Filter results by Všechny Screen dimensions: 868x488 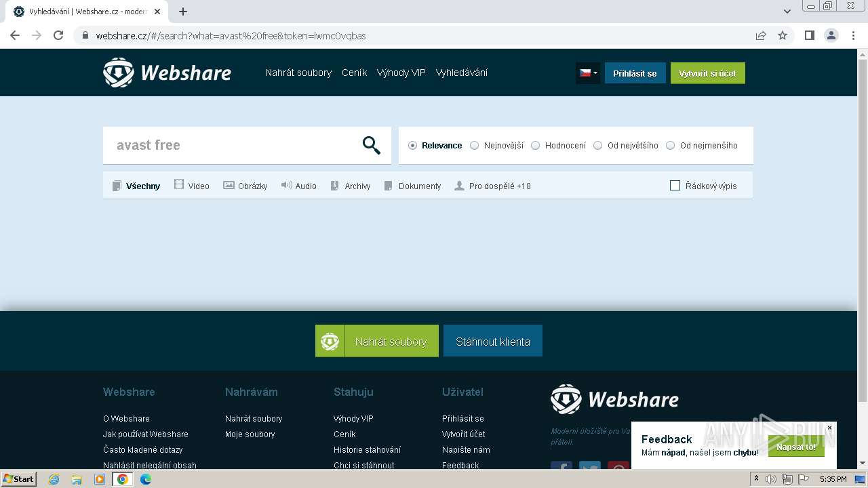pos(136,186)
